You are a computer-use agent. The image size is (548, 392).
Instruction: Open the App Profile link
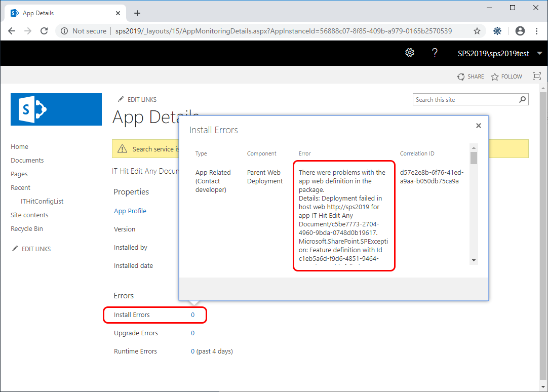[130, 211]
